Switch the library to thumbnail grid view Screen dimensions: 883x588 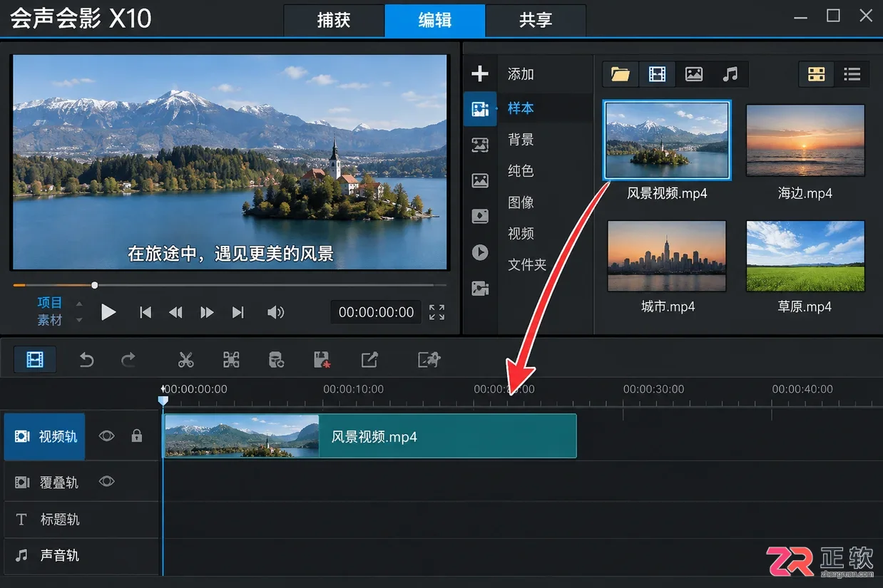817,73
